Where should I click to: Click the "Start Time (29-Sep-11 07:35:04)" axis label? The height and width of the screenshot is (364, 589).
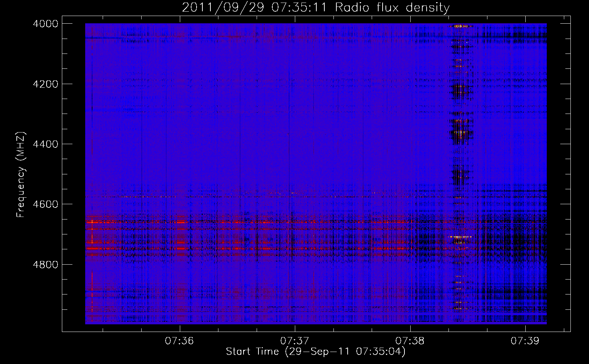click(x=316, y=352)
